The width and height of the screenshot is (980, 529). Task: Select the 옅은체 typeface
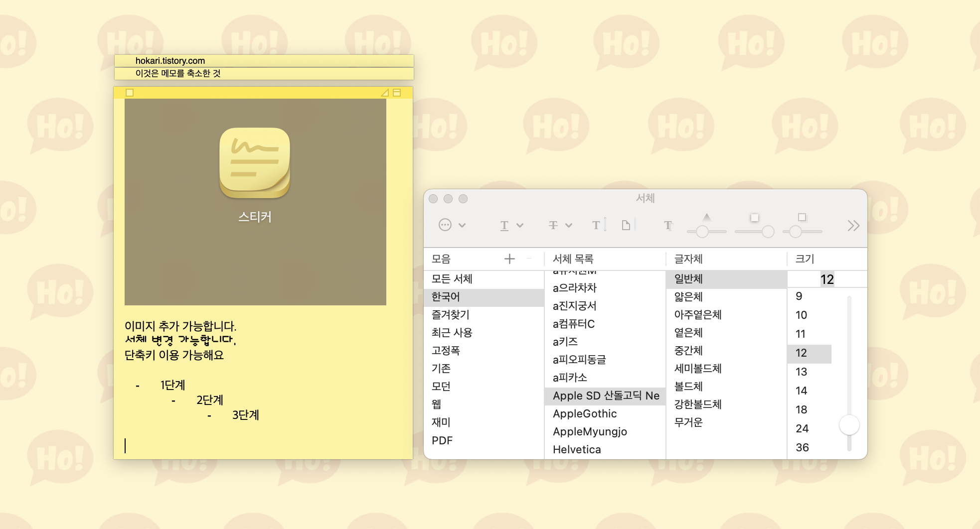click(726, 333)
